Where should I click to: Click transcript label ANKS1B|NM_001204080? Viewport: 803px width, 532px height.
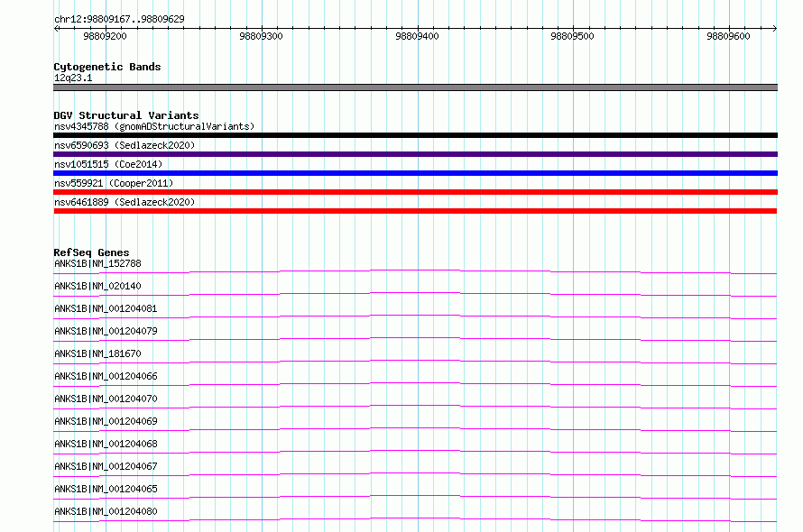click(106, 511)
